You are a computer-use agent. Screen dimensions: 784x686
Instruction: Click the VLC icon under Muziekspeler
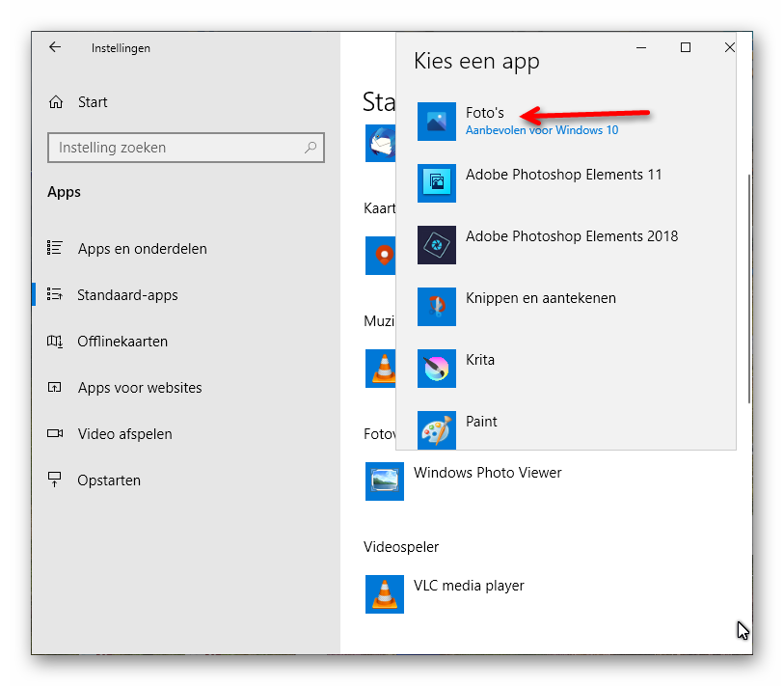(381, 369)
